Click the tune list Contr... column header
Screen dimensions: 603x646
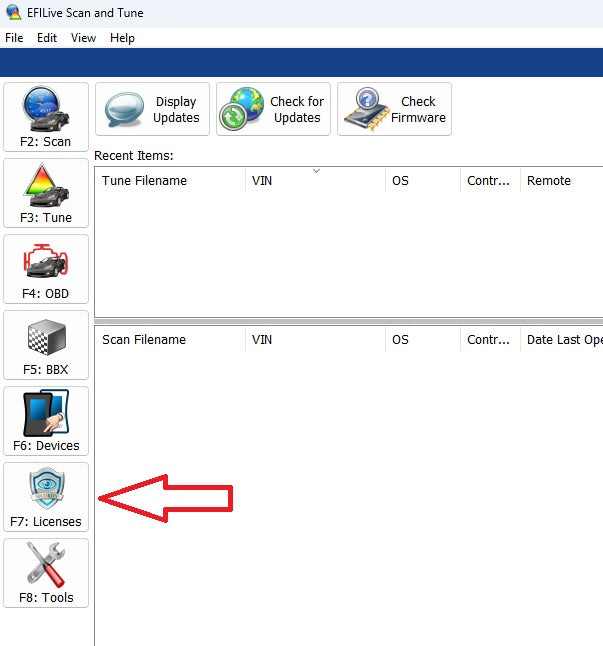click(x=491, y=180)
